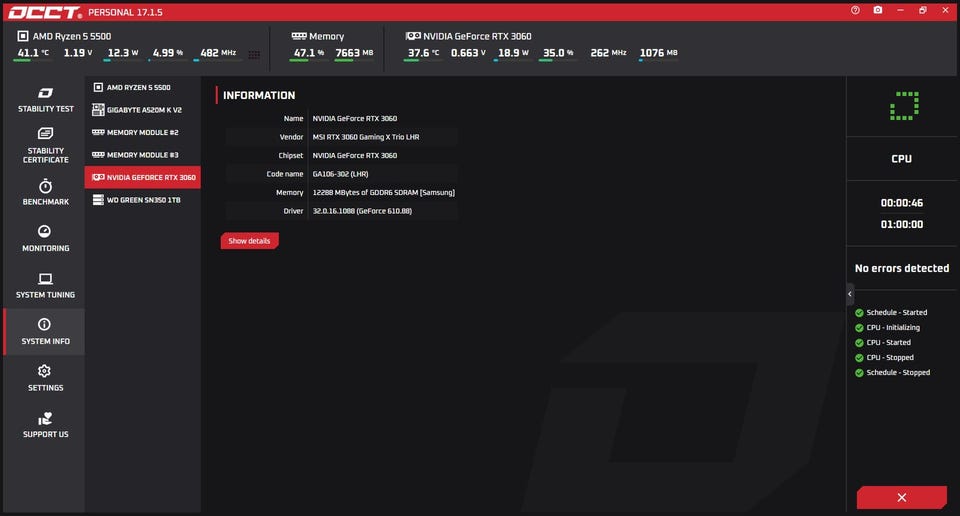Viewport: 960px width, 516px height.
Task: Click total duration 01:00:00
Action: click(902, 225)
